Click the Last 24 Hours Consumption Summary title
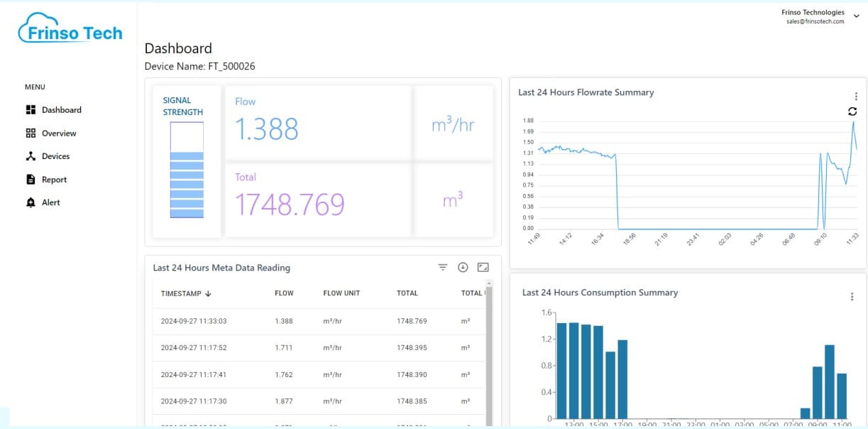The height and width of the screenshot is (429, 868). click(600, 293)
